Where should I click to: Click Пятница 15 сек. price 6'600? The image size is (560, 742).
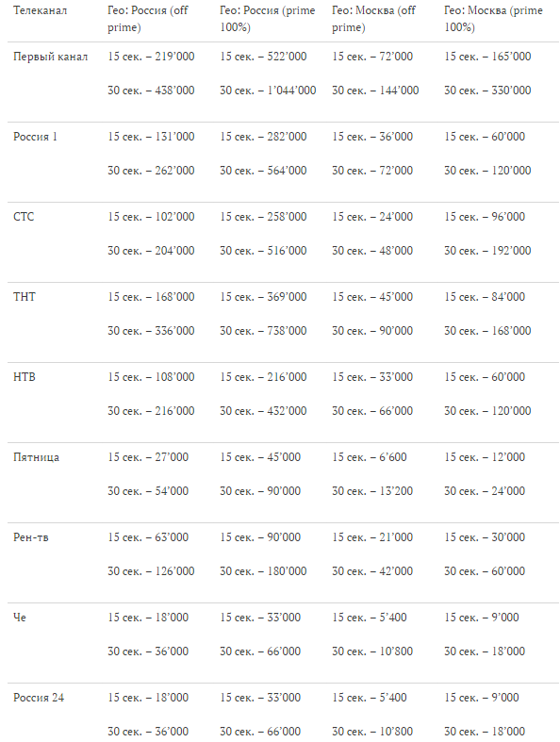coord(370,457)
